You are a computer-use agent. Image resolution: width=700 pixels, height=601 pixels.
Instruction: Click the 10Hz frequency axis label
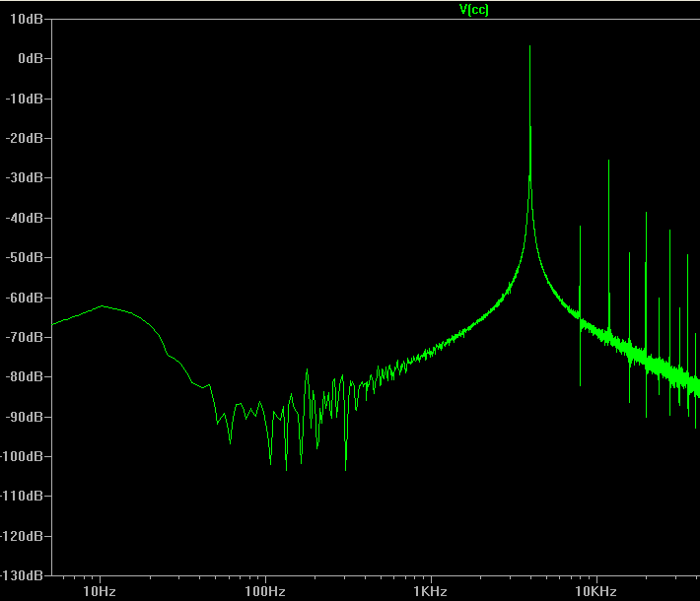point(100,591)
